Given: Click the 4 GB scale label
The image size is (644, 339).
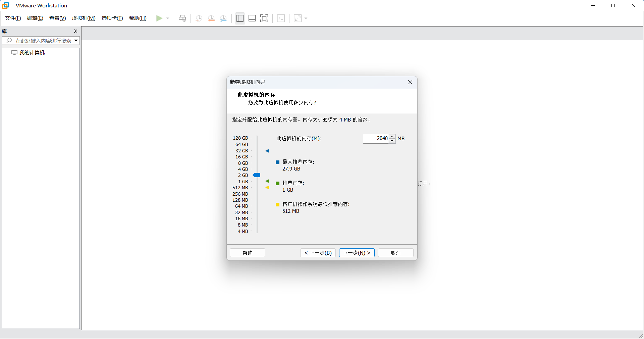Looking at the screenshot, I should (x=243, y=169).
